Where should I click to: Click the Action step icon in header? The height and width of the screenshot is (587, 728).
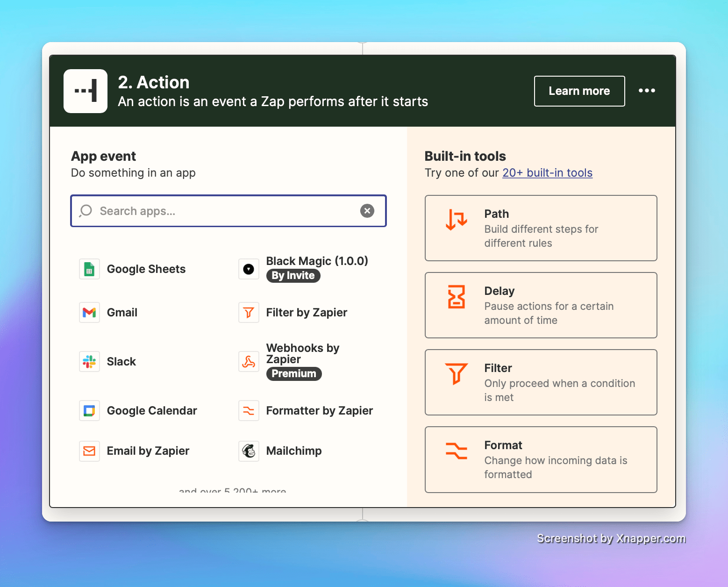click(86, 91)
